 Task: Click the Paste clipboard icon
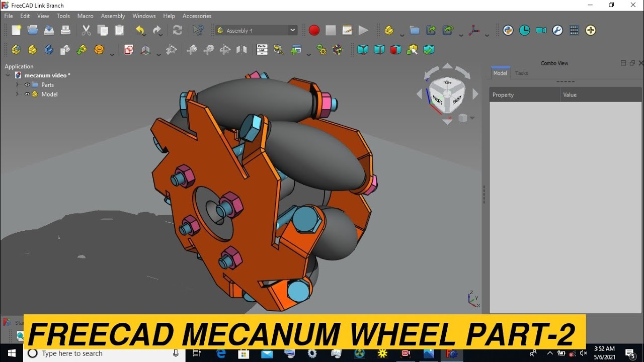[119, 30]
